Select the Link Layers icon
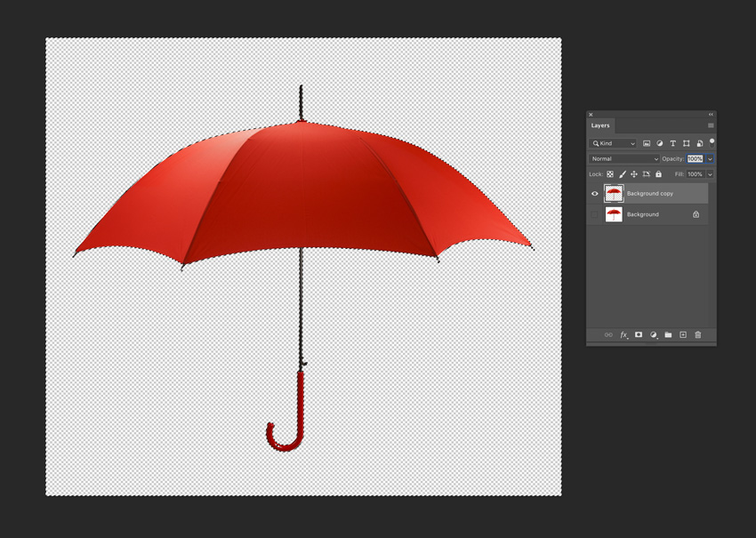This screenshot has width=756, height=538. (608, 335)
